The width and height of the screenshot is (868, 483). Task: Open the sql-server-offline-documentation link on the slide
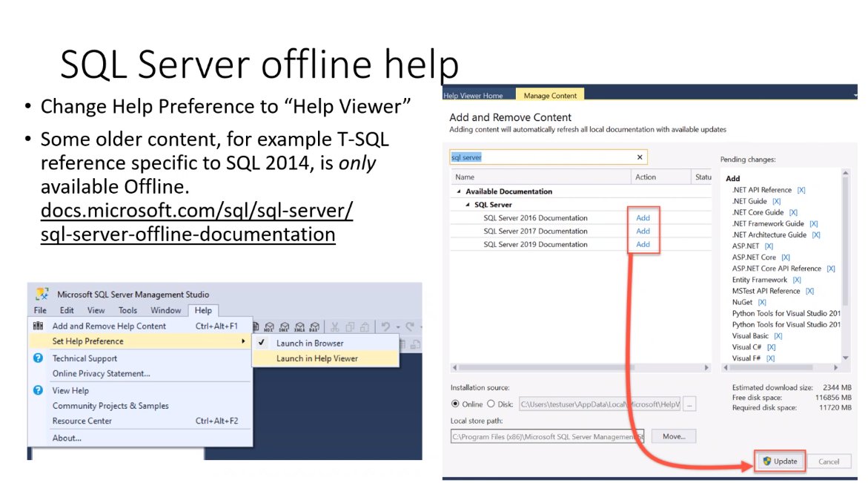(196, 222)
